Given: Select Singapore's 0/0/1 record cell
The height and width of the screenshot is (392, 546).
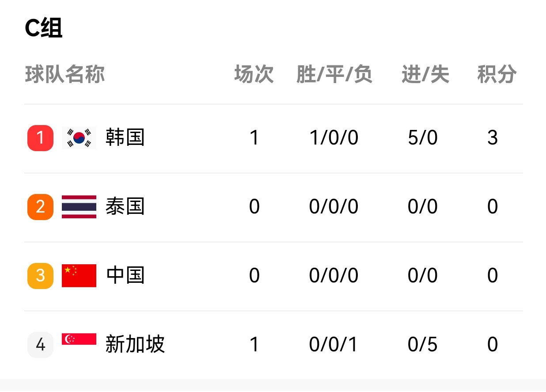Looking at the screenshot, I should tap(334, 345).
